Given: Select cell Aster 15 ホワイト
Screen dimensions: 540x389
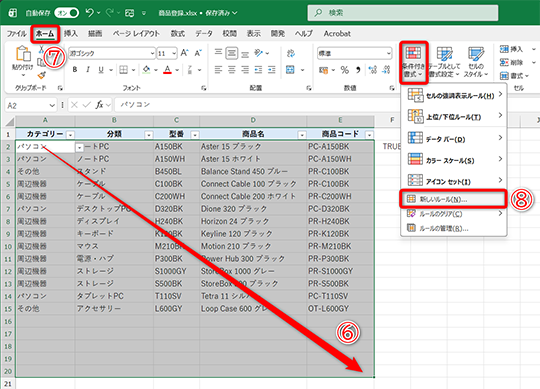Looking at the screenshot, I should [x=253, y=159].
